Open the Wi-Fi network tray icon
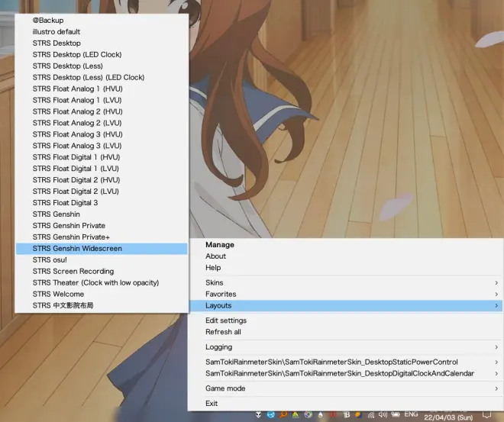 pyautogui.click(x=371, y=415)
